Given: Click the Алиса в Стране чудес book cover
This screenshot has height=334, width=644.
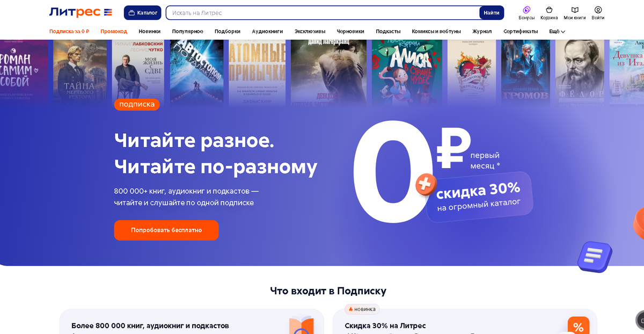Looking at the screenshot, I should 407,70.
